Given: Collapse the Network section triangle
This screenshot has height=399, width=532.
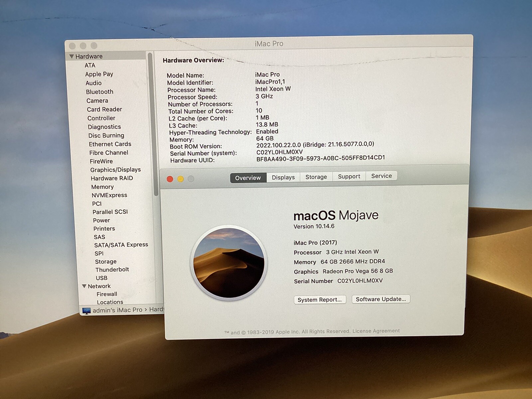Looking at the screenshot, I should click(84, 286).
